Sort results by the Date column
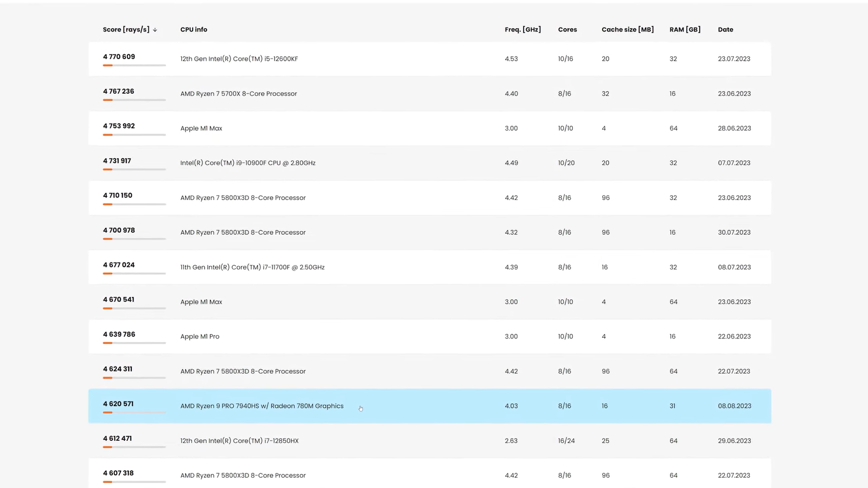Screen dimensions: 868x488 click(725, 30)
